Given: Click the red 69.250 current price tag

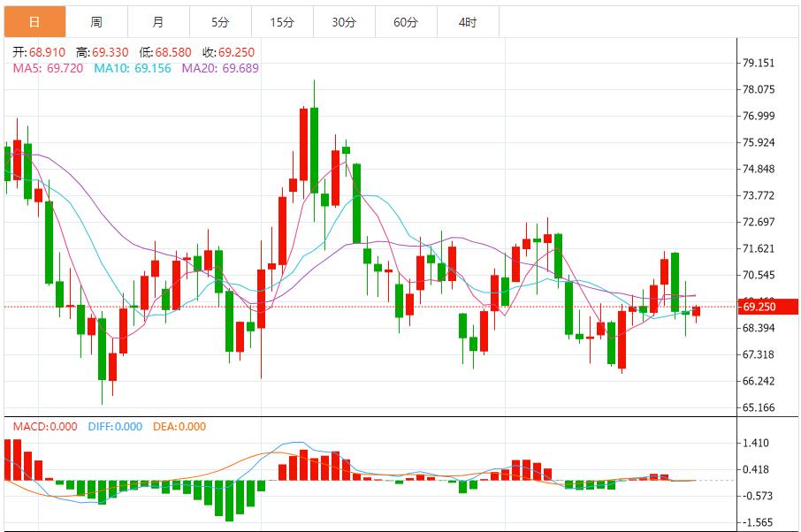Looking at the screenshot, I should 769,307.
